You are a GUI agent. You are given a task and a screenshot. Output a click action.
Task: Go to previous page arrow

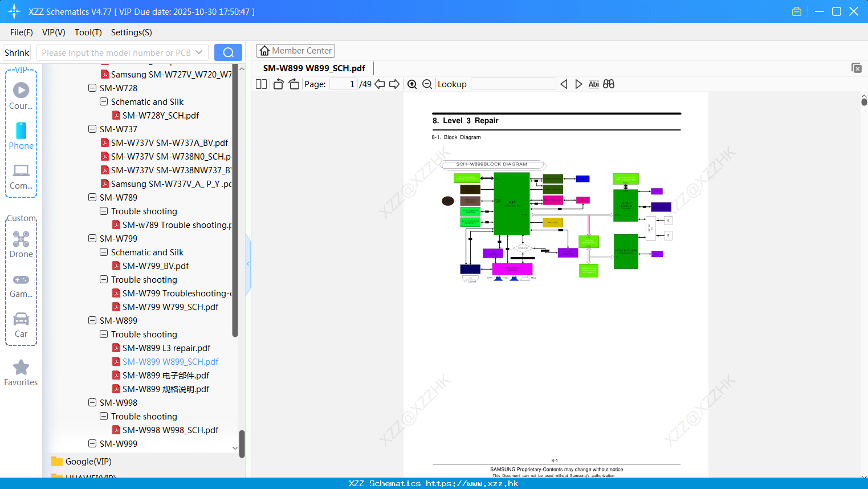coord(380,84)
